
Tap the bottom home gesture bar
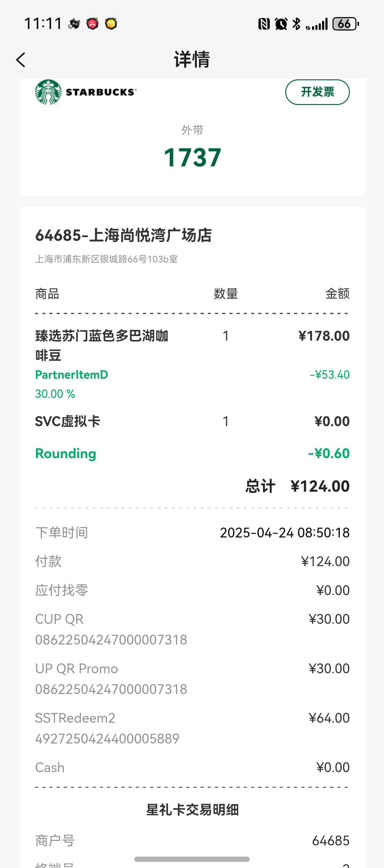[x=192, y=859]
